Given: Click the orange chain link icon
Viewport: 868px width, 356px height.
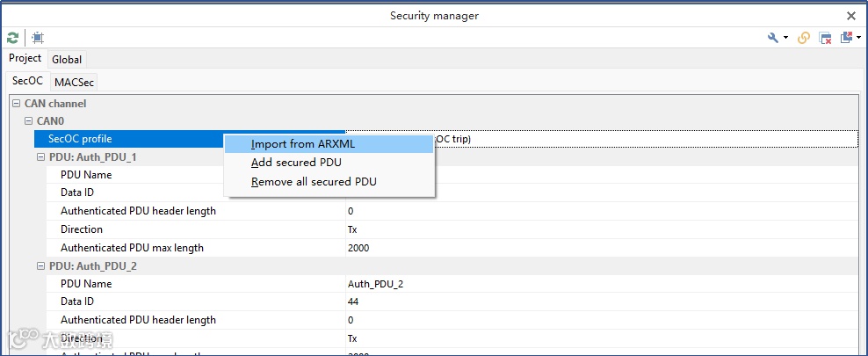Looking at the screenshot, I should tap(804, 38).
